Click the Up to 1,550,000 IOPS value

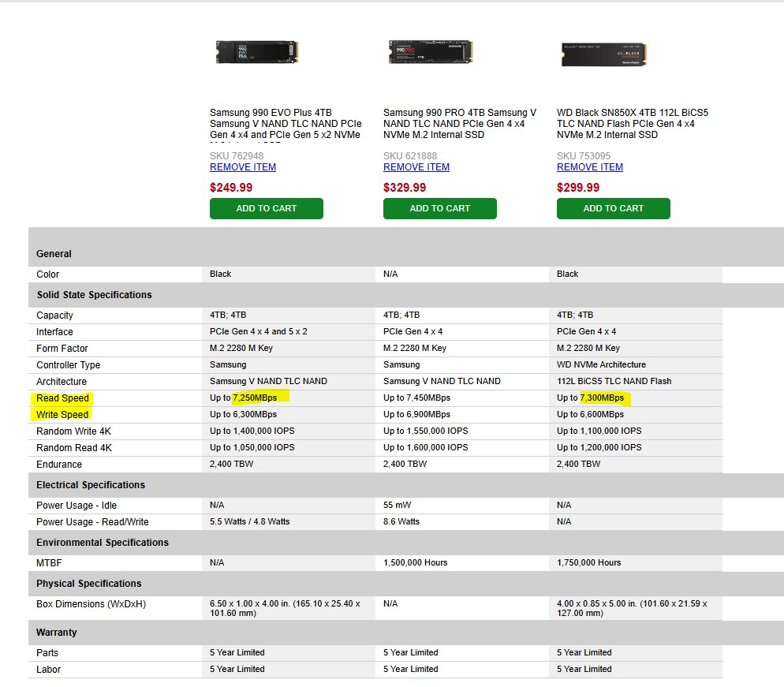coord(425,431)
